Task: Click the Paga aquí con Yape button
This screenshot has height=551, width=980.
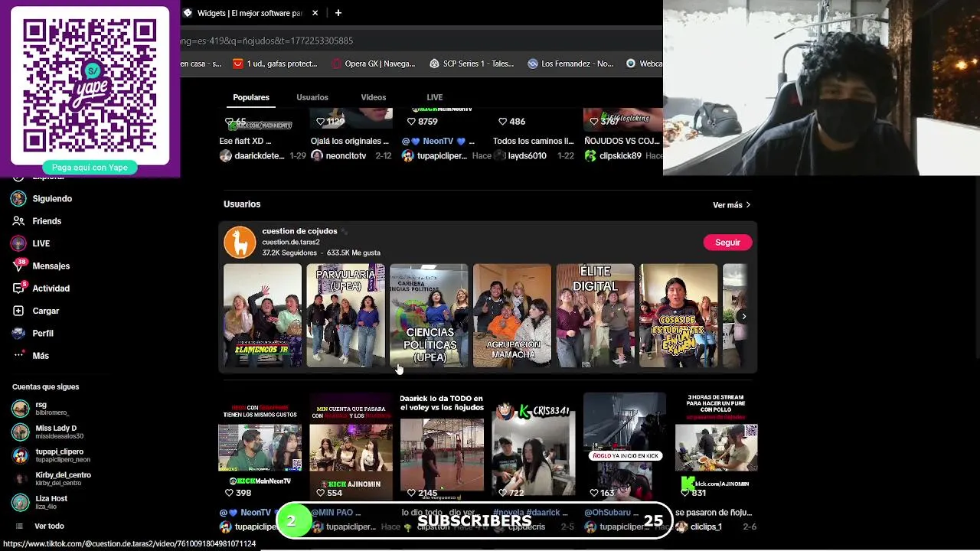Action: pos(90,168)
